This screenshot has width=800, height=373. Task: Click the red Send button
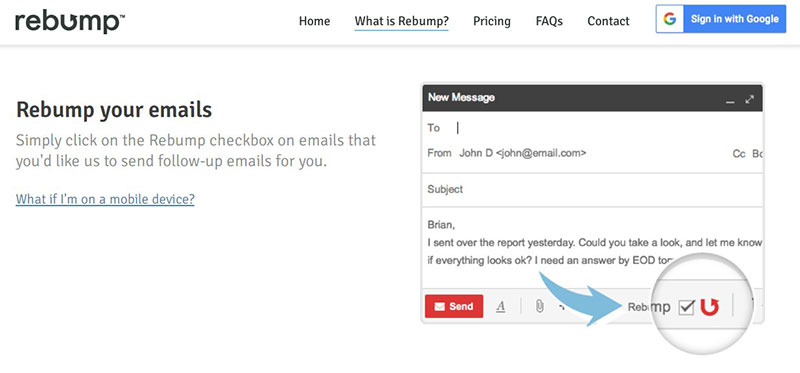tap(454, 306)
